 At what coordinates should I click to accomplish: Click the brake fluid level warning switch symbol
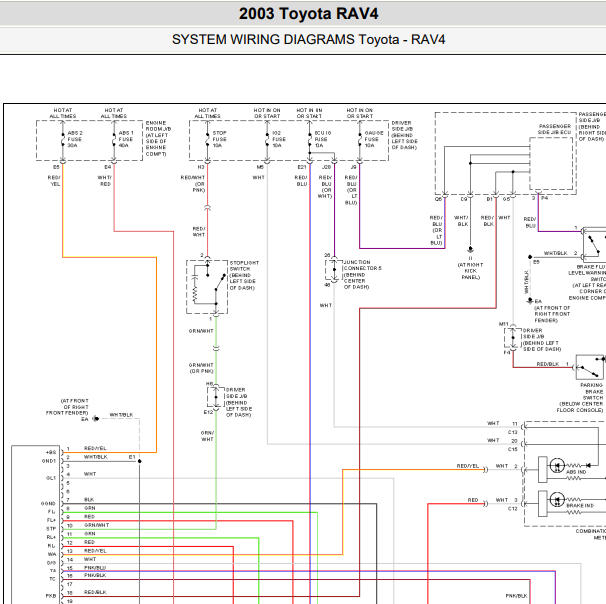(x=594, y=245)
